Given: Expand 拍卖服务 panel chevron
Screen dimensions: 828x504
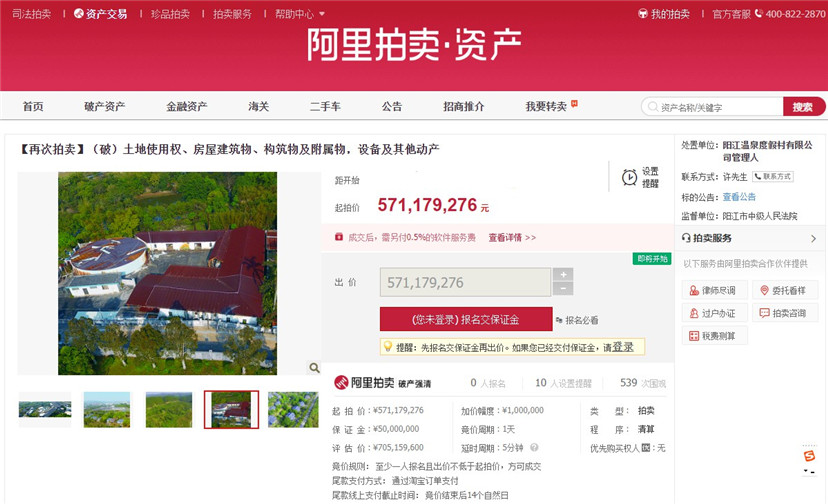Looking at the screenshot, I should click(814, 239).
